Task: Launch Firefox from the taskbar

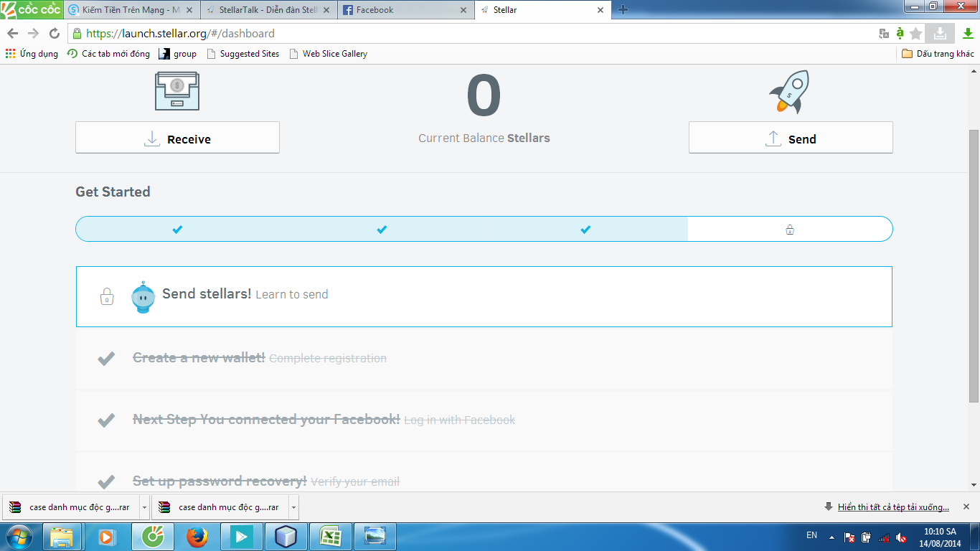Action: [x=197, y=537]
